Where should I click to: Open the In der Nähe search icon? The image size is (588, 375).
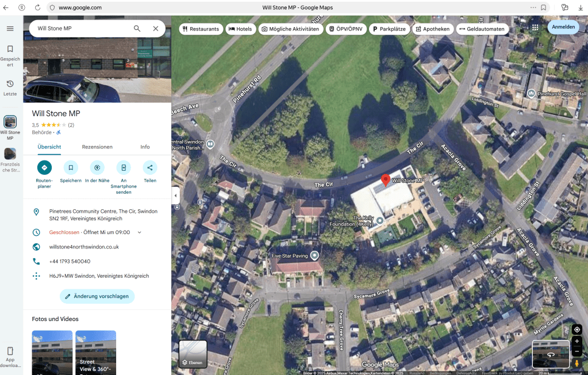[x=97, y=167]
